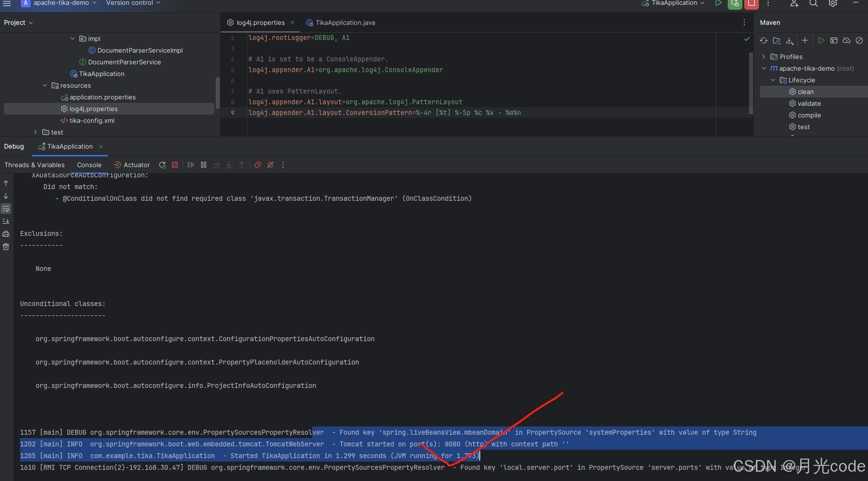
Task: Open the TikaApplication run configuration dropdown
Action: tap(673, 3)
